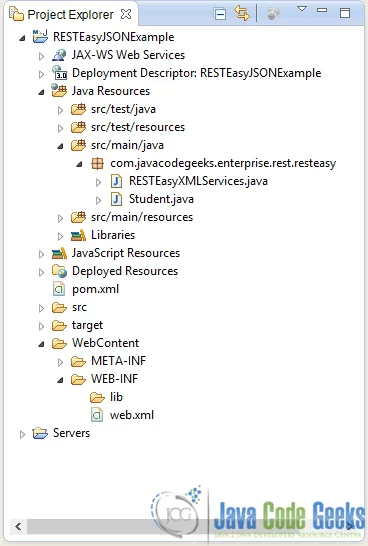
Task: Collapse the Java Resources node
Action: [x=41, y=92]
